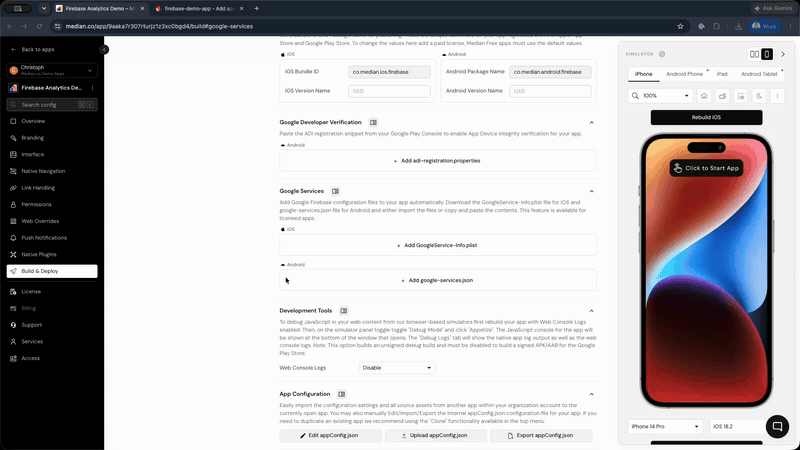Click the Link Handling chain icon
800x450 pixels.
(x=13, y=188)
